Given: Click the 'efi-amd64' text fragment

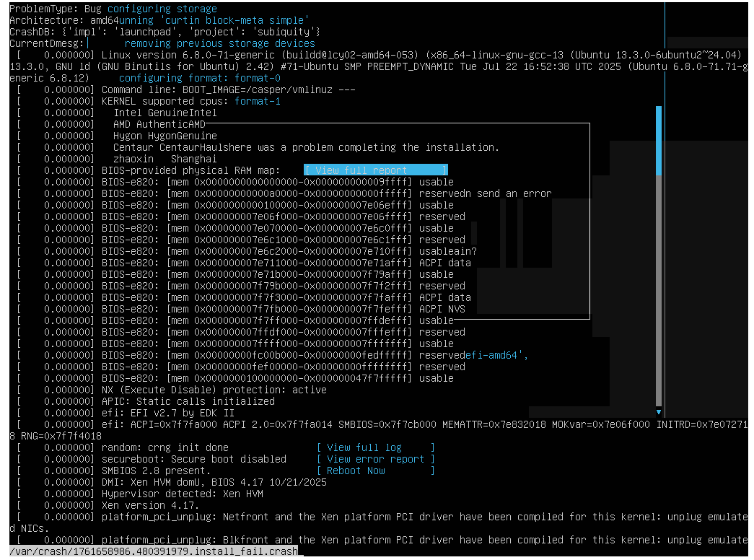Looking at the screenshot, I should [x=496, y=355].
